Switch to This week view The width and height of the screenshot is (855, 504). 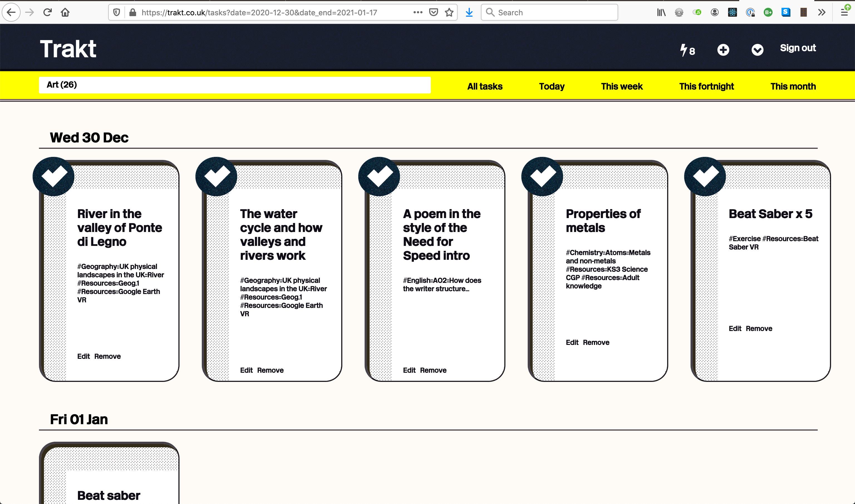621,86
